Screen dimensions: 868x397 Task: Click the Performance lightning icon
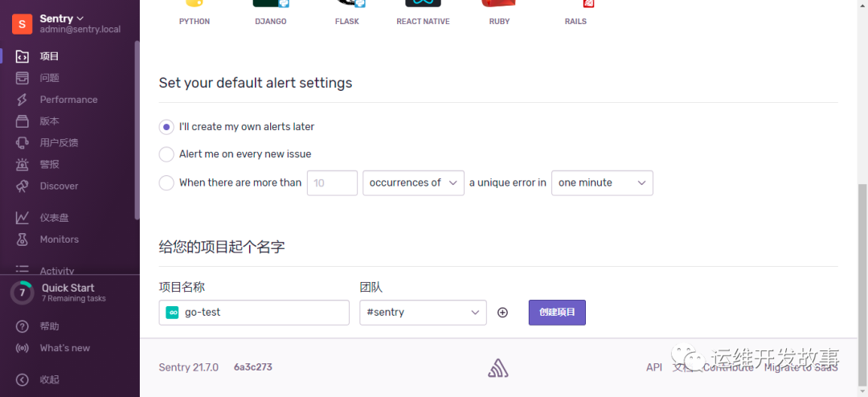pos(23,100)
